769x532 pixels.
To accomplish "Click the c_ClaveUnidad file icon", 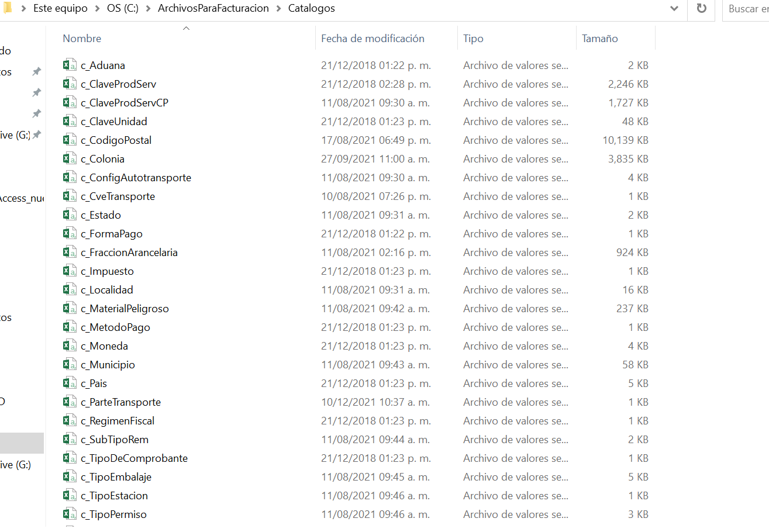I will point(70,121).
